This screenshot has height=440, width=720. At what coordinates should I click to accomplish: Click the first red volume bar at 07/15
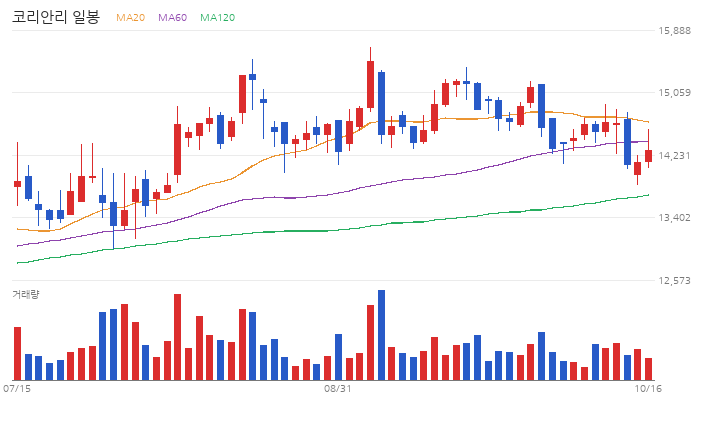pos(17,354)
